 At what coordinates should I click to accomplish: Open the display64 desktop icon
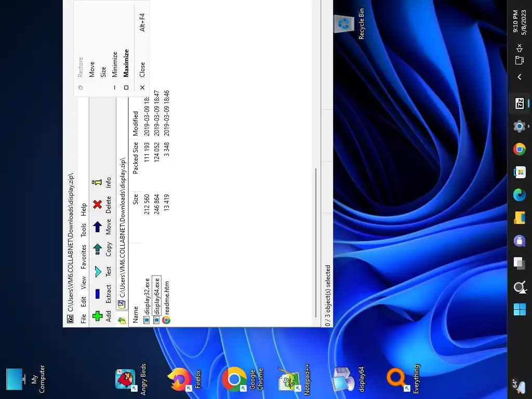pos(349,379)
